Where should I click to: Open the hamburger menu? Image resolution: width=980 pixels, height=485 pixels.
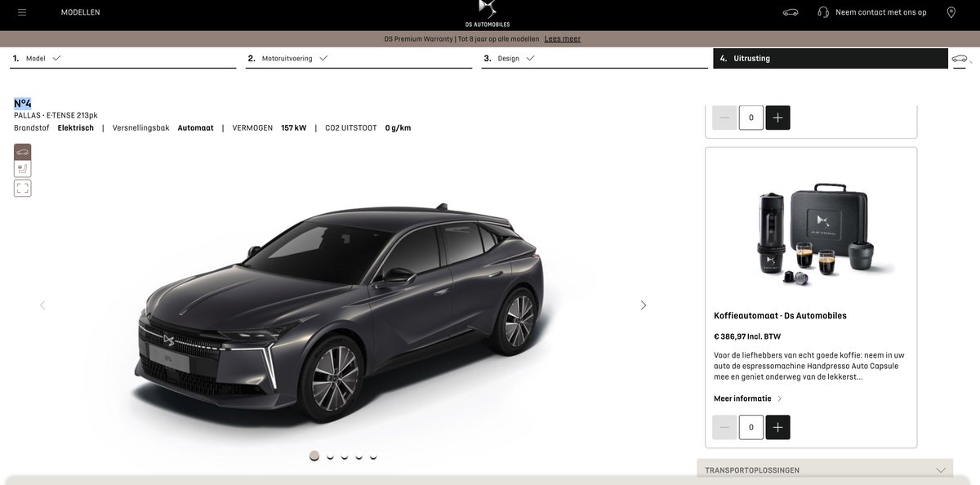point(22,12)
